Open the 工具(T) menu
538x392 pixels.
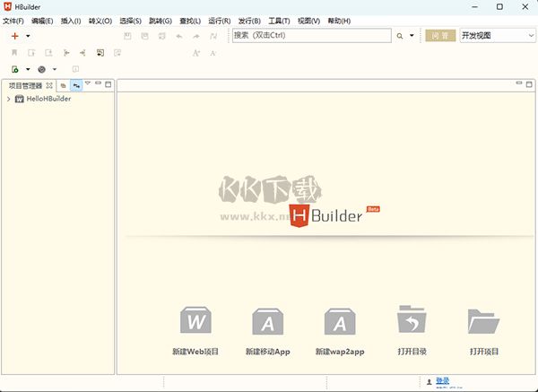tap(279, 21)
